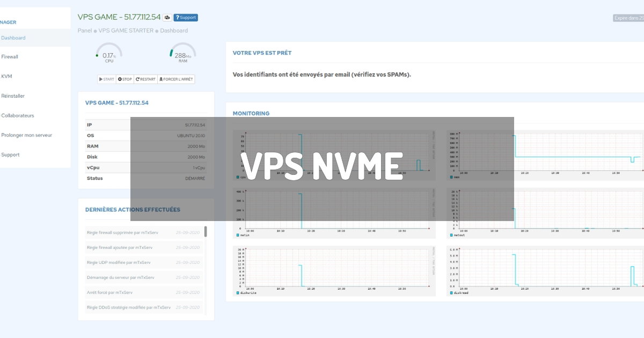The height and width of the screenshot is (338, 644).
Task: Click the blue Support button in the header
Action: pyautogui.click(x=186, y=18)
